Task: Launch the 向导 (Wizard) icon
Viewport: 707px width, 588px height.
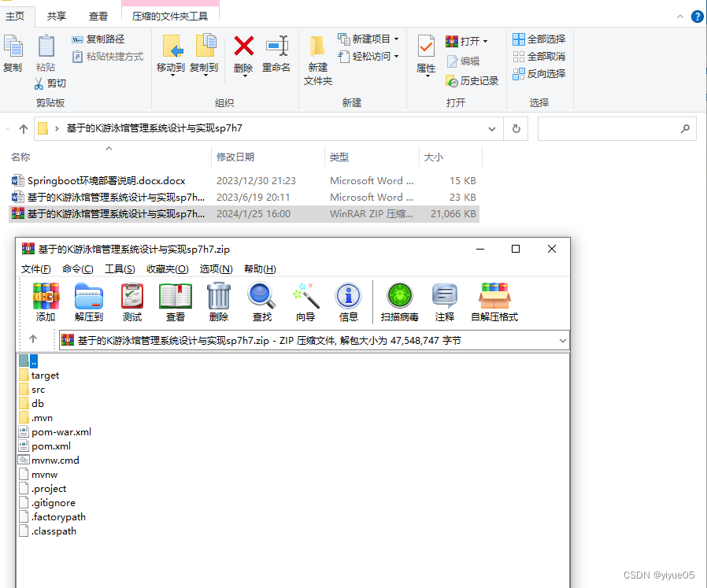Action: pyautogui.click(x=305, y=301)
